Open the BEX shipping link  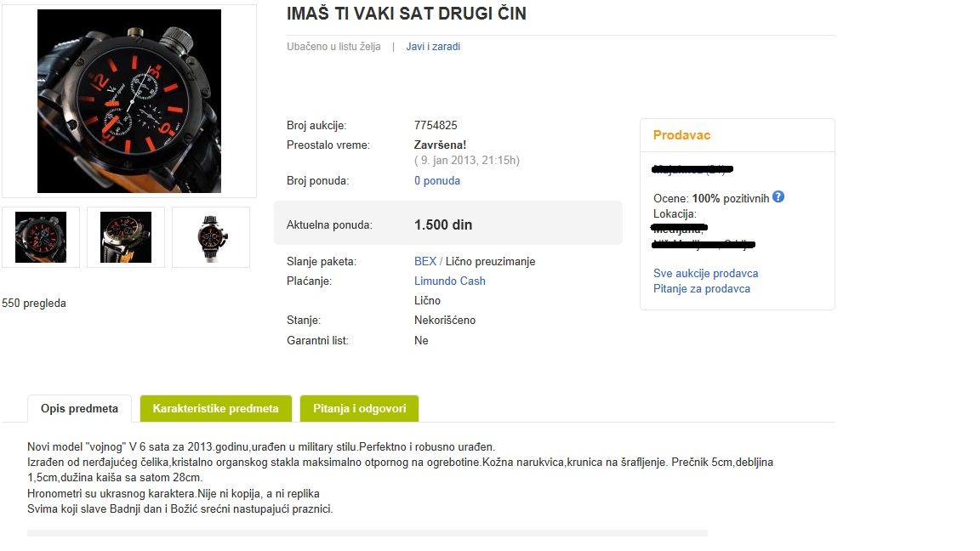(x=425, y=262)
